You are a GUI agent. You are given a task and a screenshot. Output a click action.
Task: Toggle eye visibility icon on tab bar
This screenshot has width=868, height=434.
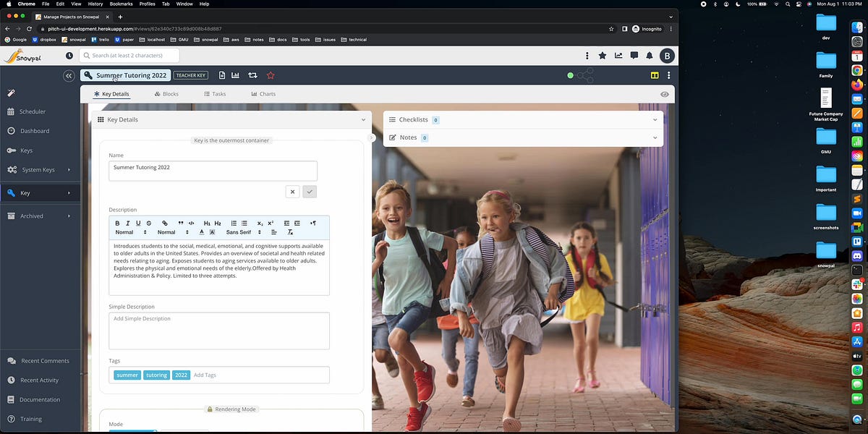click(665, 94)
